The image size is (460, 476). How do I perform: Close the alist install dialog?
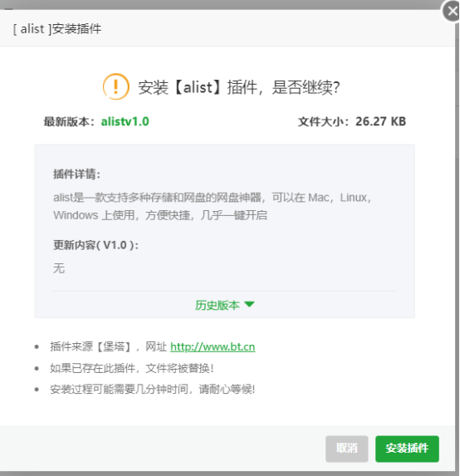point(452,12)
